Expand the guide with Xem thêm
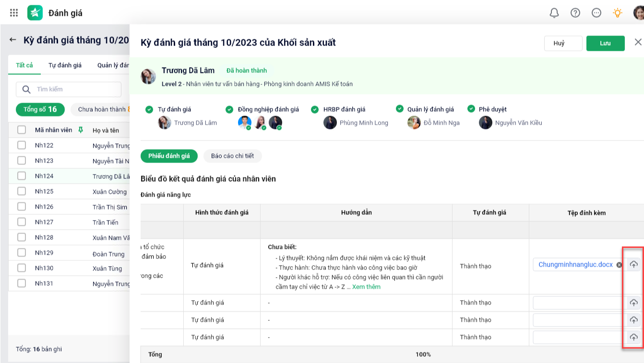Screen dimensions: 644x363 [x=366, y=287]
